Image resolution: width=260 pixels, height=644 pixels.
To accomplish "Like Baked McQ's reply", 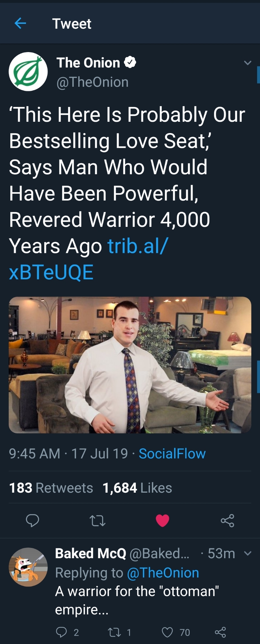I will pyautogui.click(x=167, y=632).
